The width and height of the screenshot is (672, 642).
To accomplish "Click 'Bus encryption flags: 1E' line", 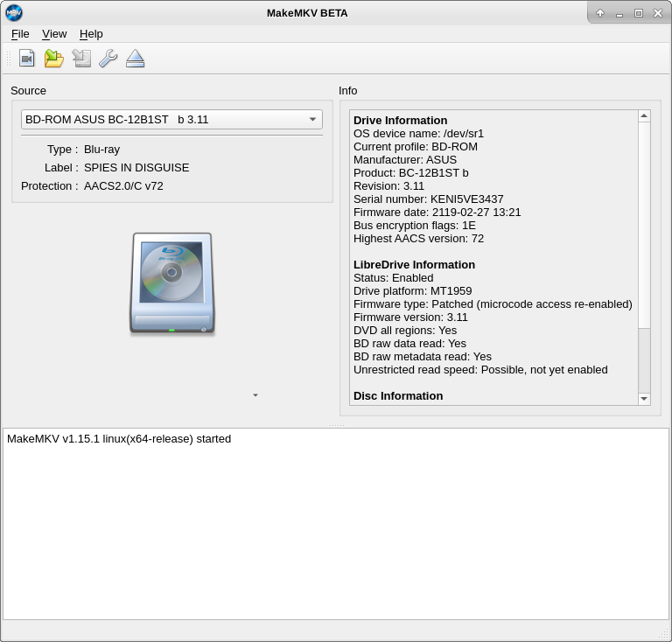I will tap(415, 226).
